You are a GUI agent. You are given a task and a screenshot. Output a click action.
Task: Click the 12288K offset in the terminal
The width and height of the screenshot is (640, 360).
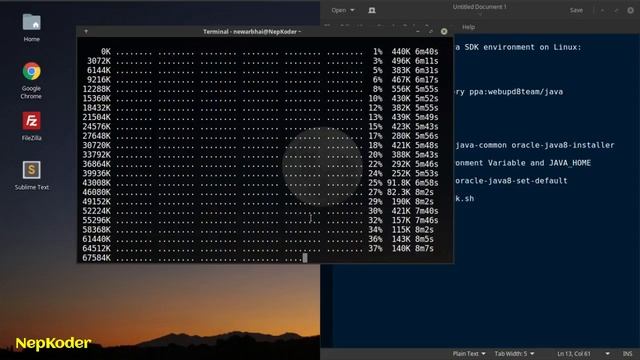point(96,89)
